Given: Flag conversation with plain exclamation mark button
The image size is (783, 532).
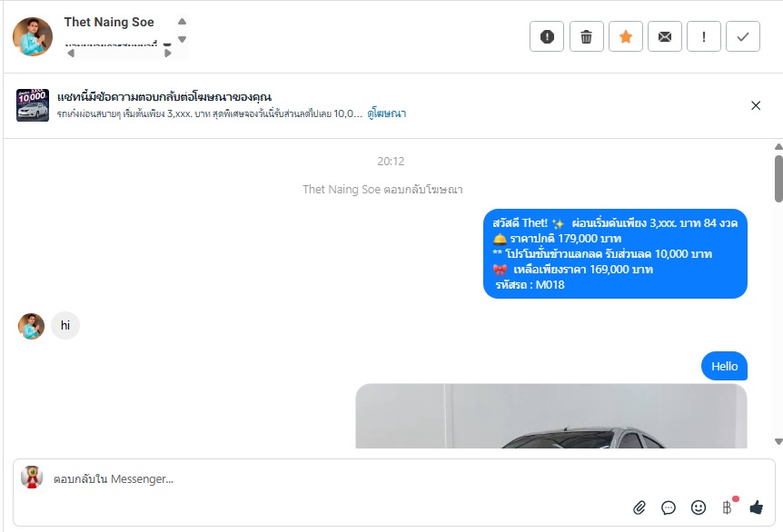Looking at the screenshot, I should pos(704,36).
